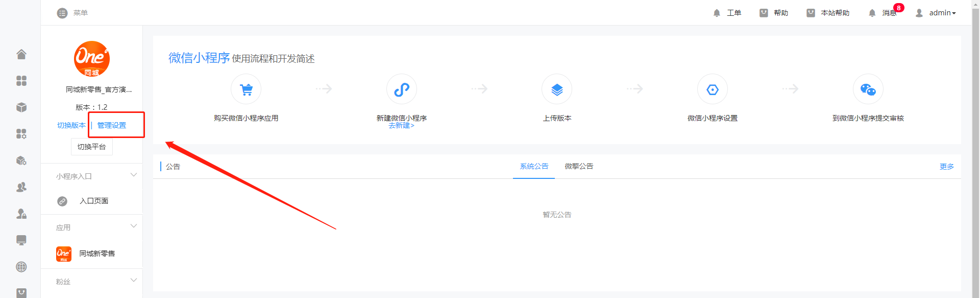Open the admin account dropdown
The height and width of the screenshot is (298, 980).
pos(942,13)
